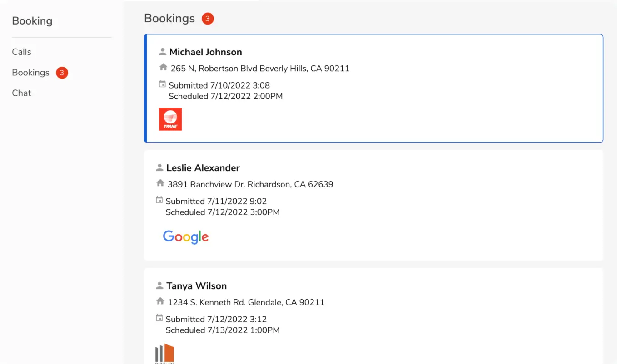Click the notification badge beside Bookings in the sidebar
This screenshot has height=364, width=617.
coord(61,73)
